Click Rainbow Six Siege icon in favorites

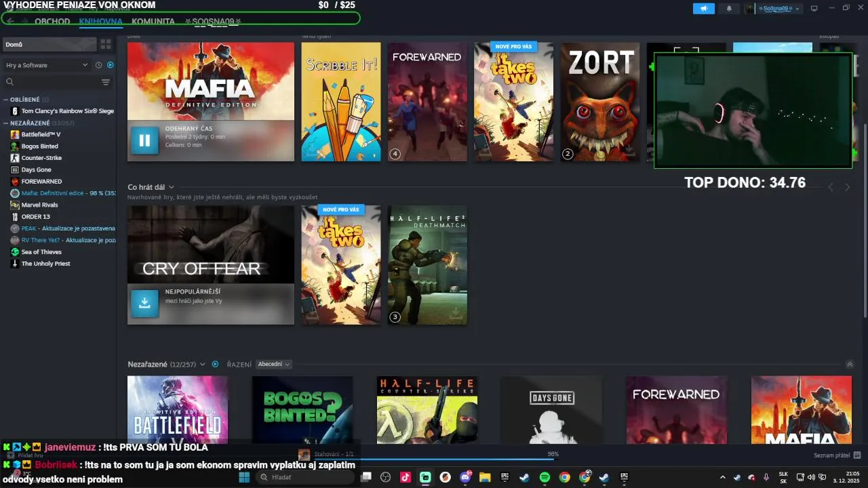point(15,110)
